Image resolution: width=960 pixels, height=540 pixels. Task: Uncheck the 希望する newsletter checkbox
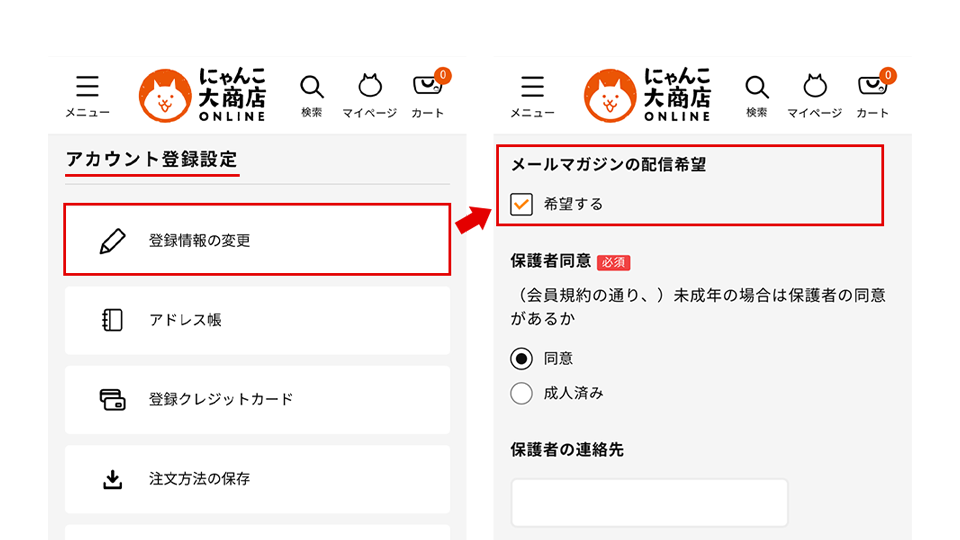pos(521,204)
